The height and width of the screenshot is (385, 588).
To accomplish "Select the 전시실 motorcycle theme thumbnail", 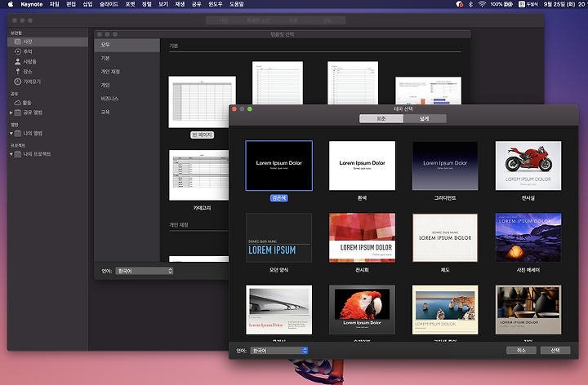I will click(528, 166).
